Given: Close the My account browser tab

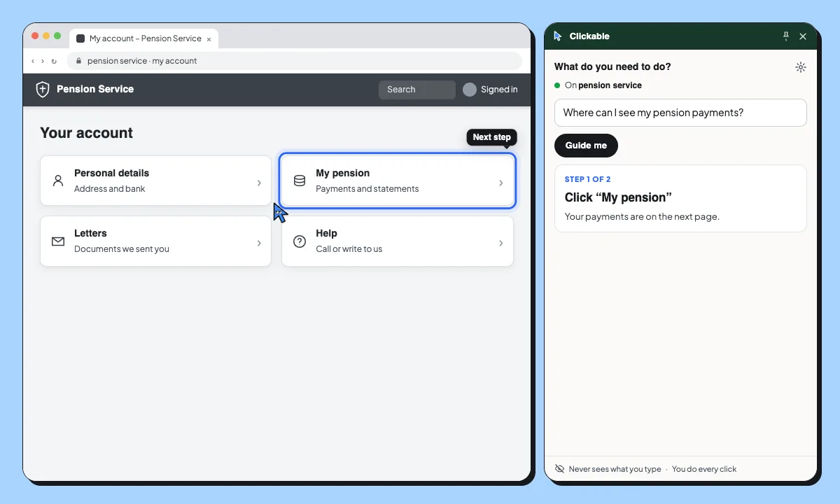Looking at the screenshot, I should tap(209, 39).
